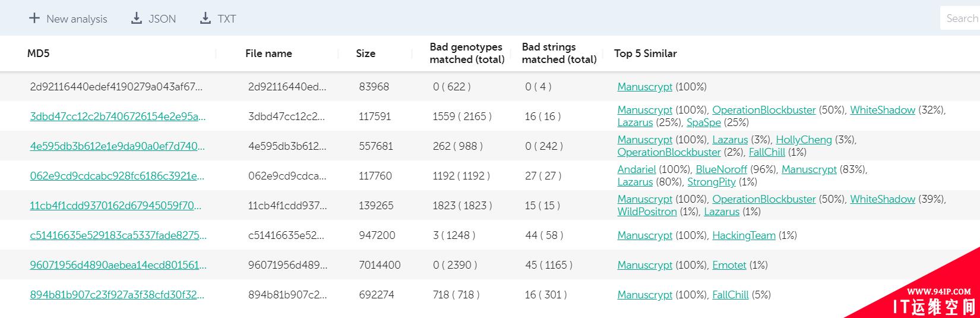Open FallChill (1%) link
Screen dimensions: 980x318
coord(767,152)
